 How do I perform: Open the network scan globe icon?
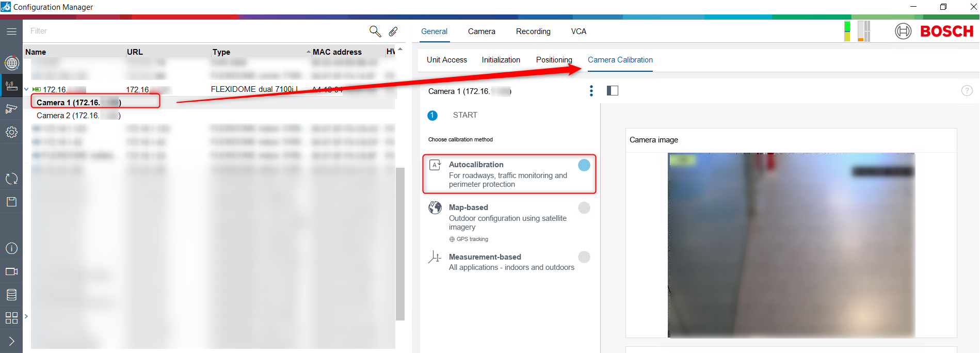11,63
